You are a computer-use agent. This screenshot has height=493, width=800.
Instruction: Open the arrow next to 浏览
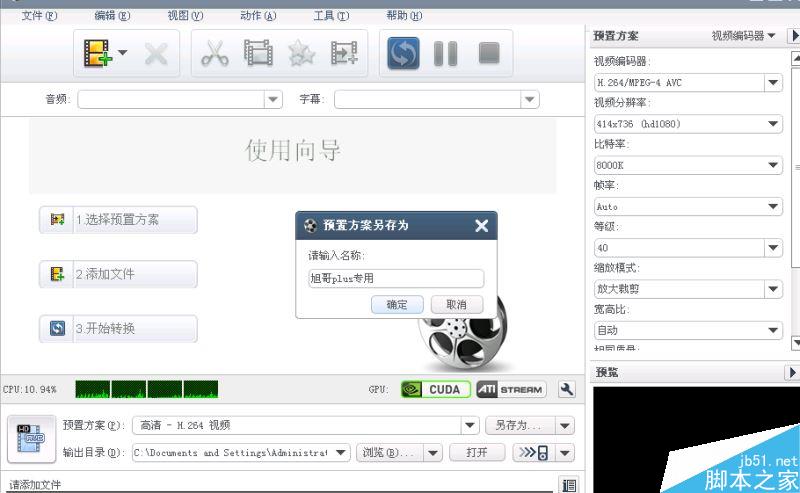point(433,453)
